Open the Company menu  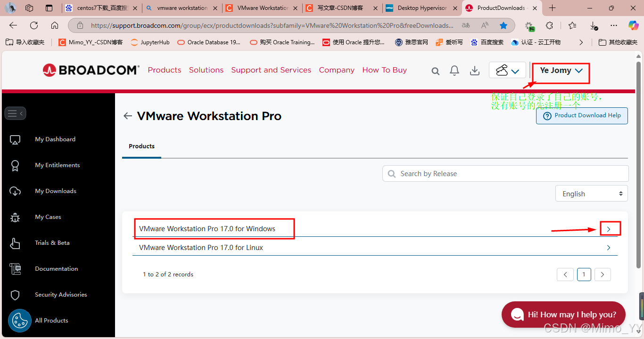[x=337, y=70]
